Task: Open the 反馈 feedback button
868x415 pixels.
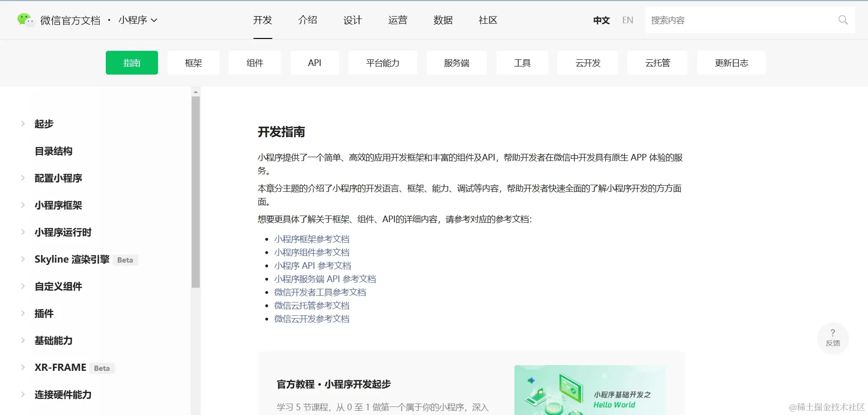Action: tap(833, 338)
